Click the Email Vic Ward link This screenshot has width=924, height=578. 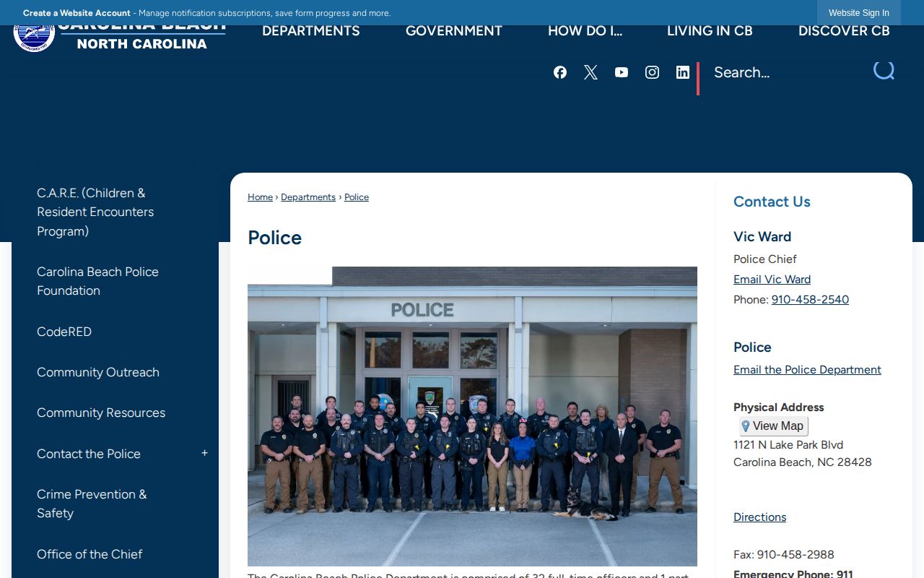pyautogui.click(x=772, y=280)
